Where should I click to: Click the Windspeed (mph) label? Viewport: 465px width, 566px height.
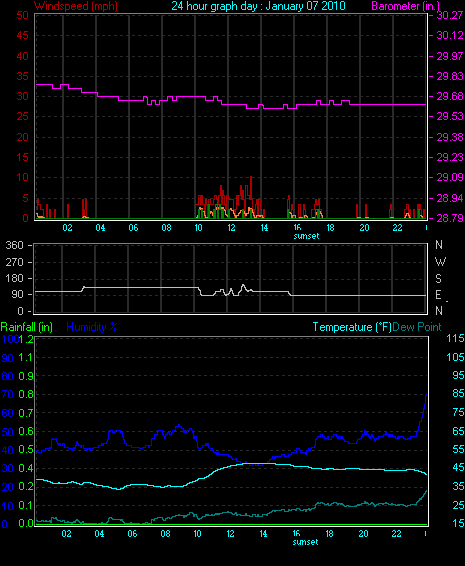(x=75, y=6)
